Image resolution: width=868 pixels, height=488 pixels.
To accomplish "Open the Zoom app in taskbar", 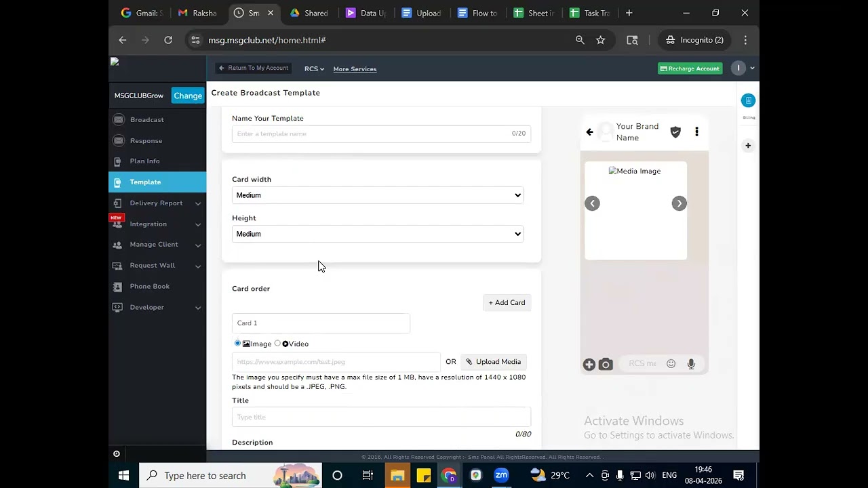I will [501, 475].
